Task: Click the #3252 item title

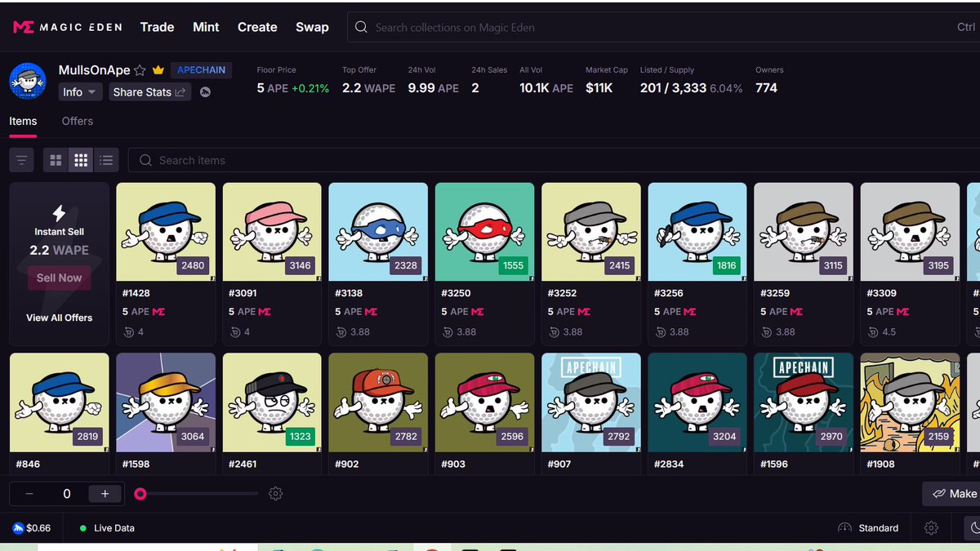Action: [562, 293]
